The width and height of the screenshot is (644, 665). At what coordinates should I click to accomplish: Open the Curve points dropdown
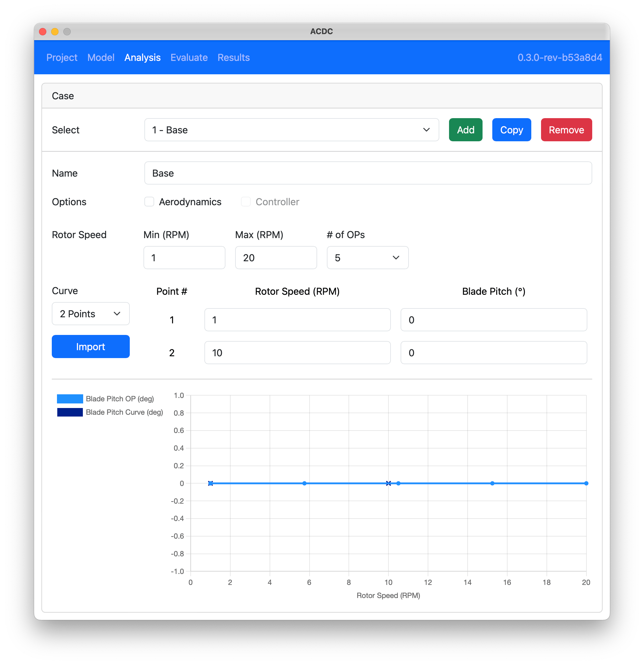(91, 314)
